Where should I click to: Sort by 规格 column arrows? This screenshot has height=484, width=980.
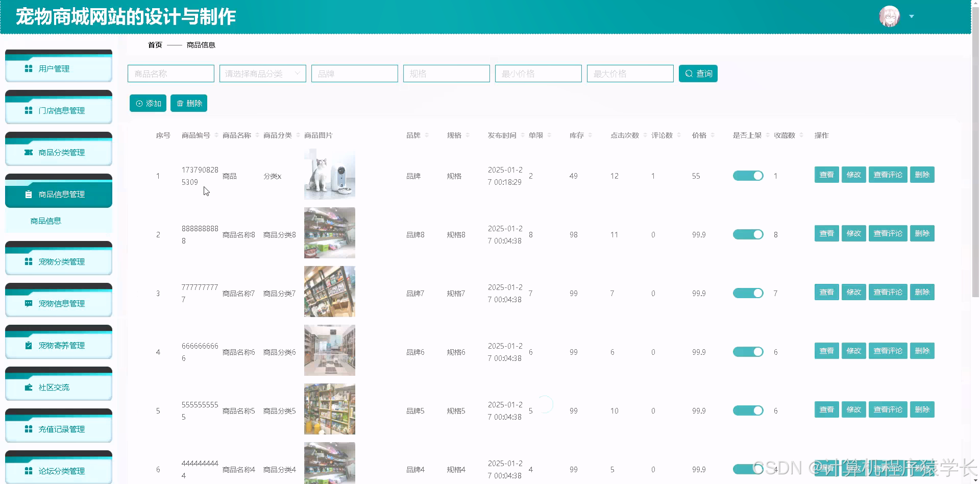point(468,135)
